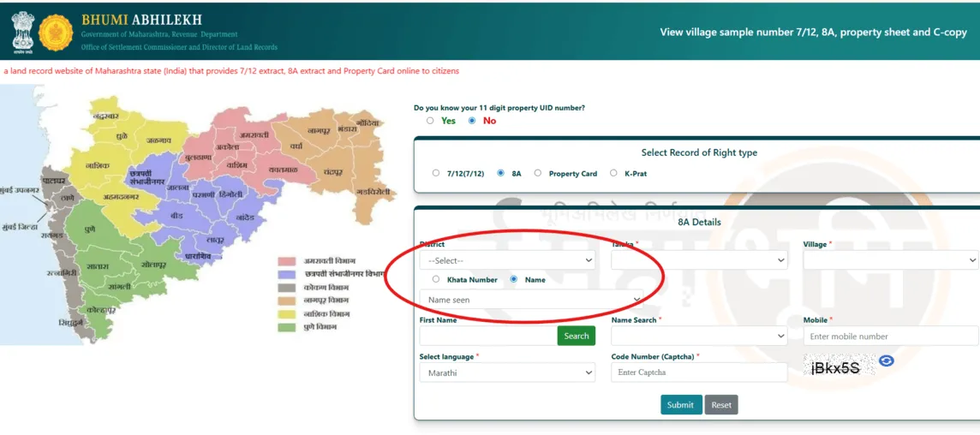Click the pink Amravati division legend swatch

(x=287, y=261)
